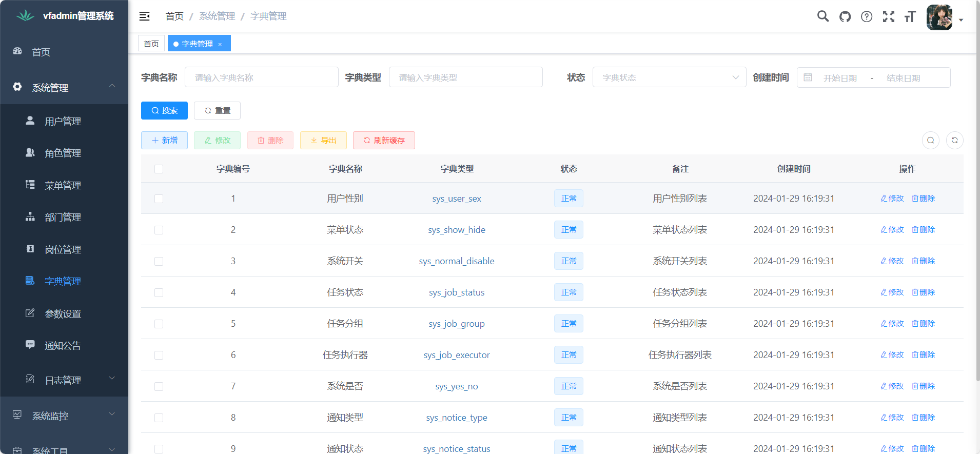Close the 字典管理 tab
This screenshot has height=454, width=980.
click(x=220, y=44)
